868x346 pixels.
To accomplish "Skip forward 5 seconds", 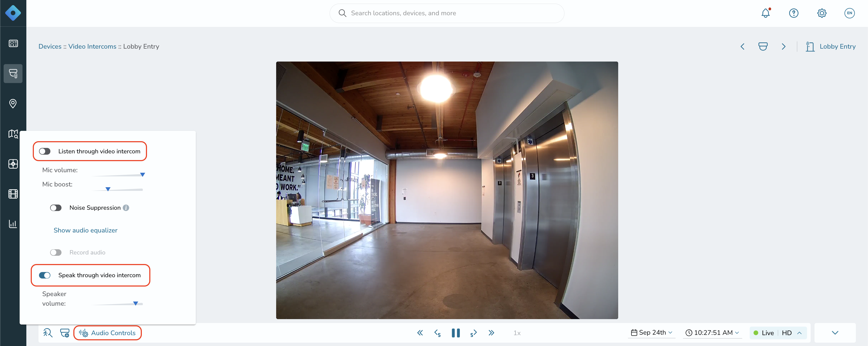I will pyautogui.click(x=474, y=333).
